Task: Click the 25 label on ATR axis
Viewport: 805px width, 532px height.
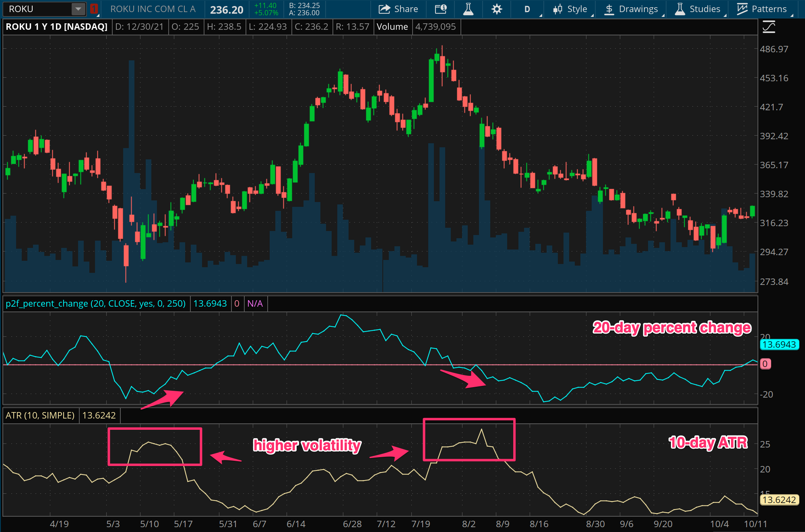Action: coord(765,444)
